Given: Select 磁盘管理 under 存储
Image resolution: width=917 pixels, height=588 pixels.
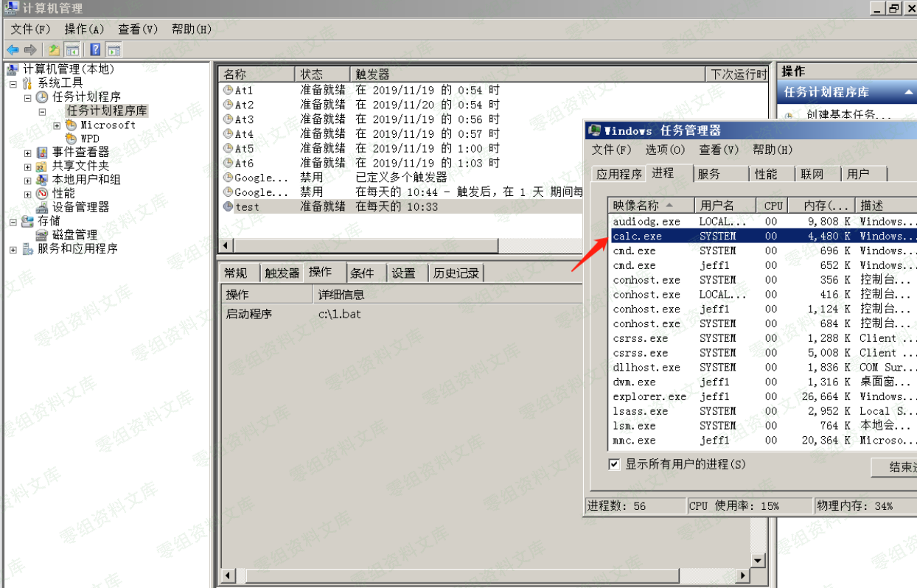Looking at the screenshot, I should [x=74, y=235].
